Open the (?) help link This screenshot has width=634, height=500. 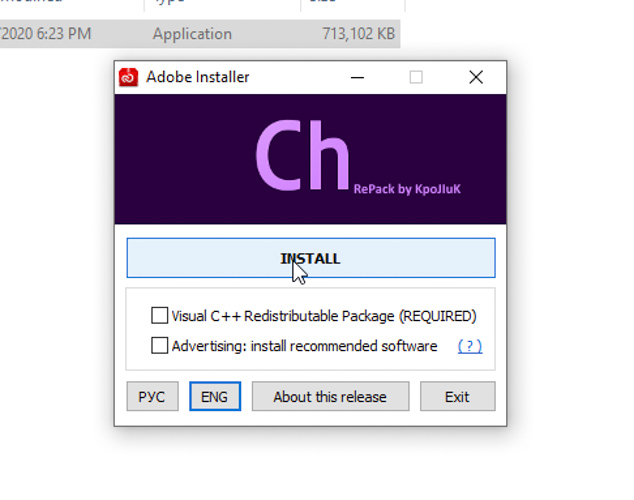469,346
